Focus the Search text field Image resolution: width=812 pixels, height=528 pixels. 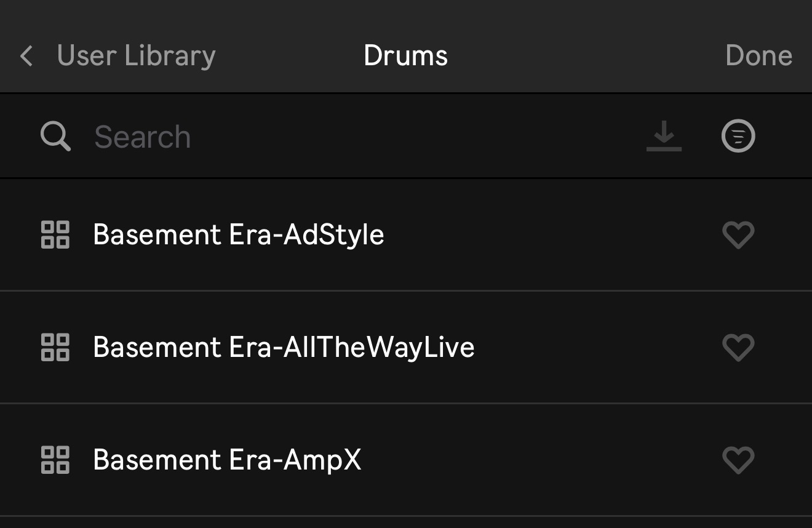point(363,136)
